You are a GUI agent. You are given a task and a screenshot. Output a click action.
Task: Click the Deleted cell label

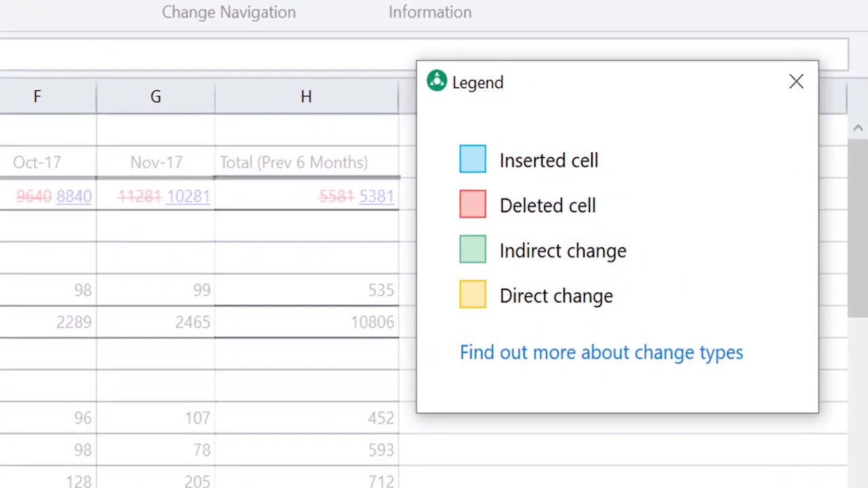(x=547, y=205)
